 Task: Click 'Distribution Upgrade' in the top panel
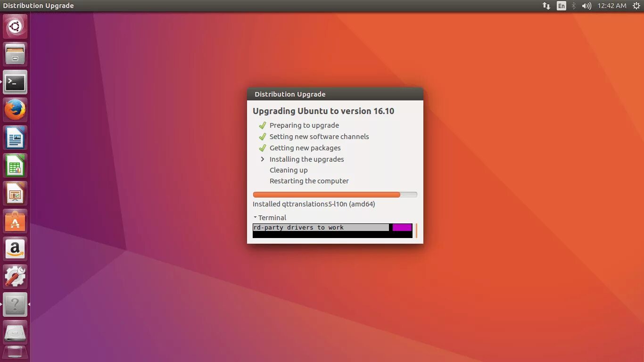pos(38,6)
